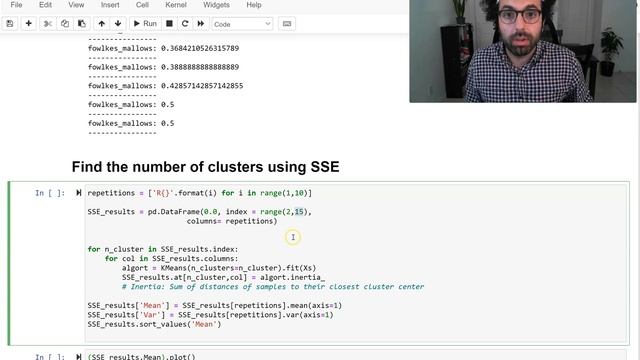Viewport: 640px width, 360px height.
Task: Move selected cell down
Action: click(118, 24)
